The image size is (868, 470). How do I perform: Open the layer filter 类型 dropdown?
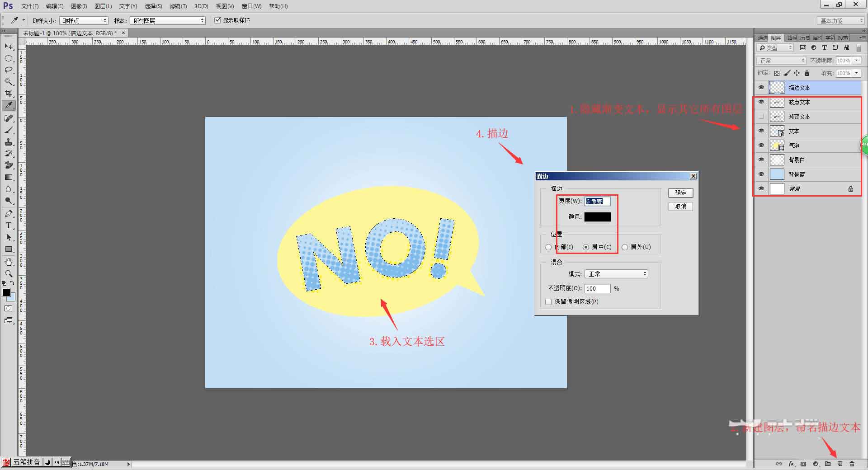[775, 48]
